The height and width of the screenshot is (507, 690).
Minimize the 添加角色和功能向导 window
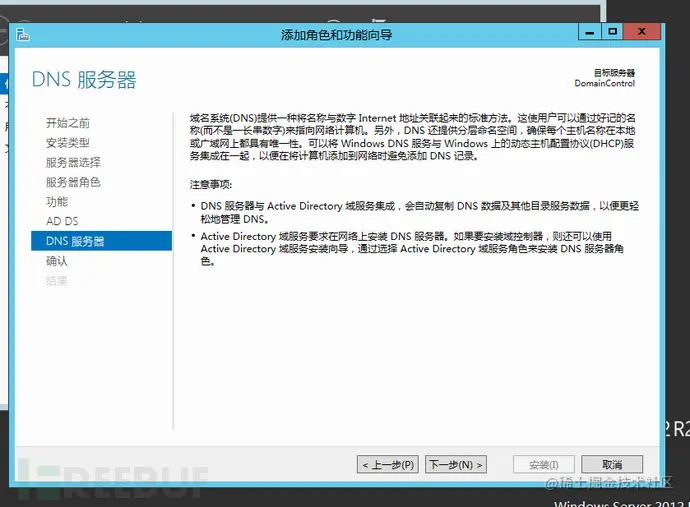click(590, 32)
